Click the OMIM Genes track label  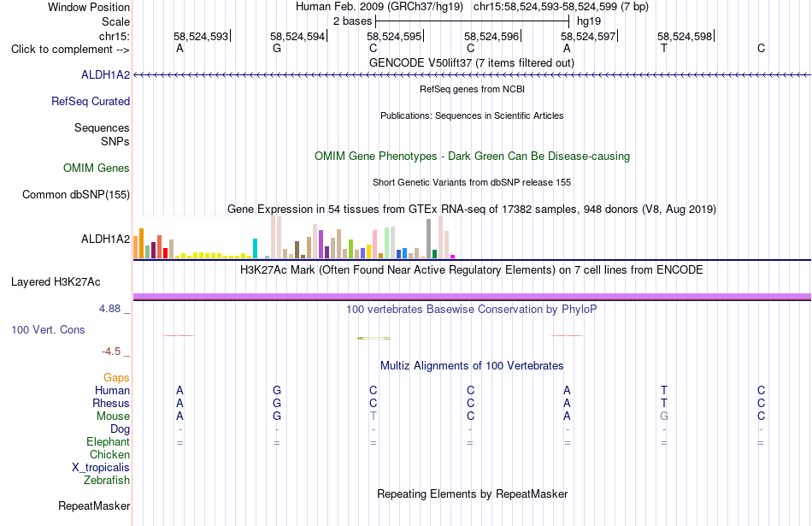tap(97, 168)
